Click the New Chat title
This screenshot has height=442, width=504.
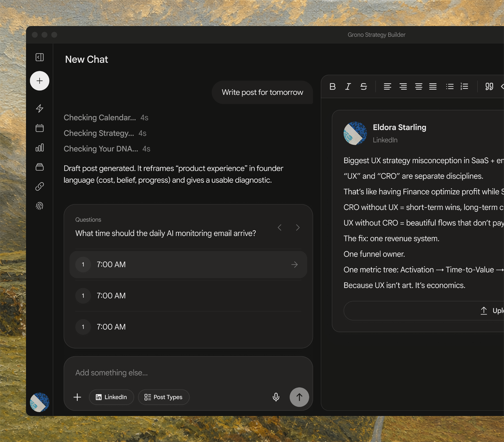pyautogui.click(x=87, y=59)
